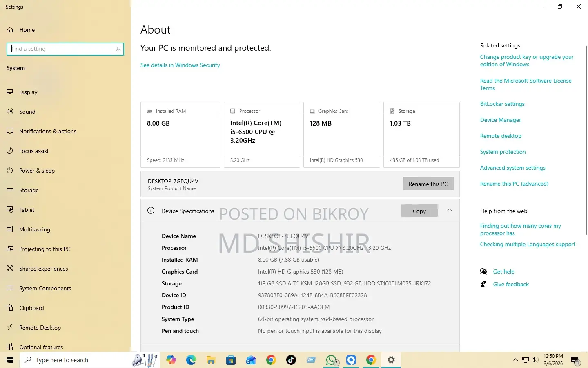Click the 119 GB SSD AITC KSM storage text

click(344, 283)
